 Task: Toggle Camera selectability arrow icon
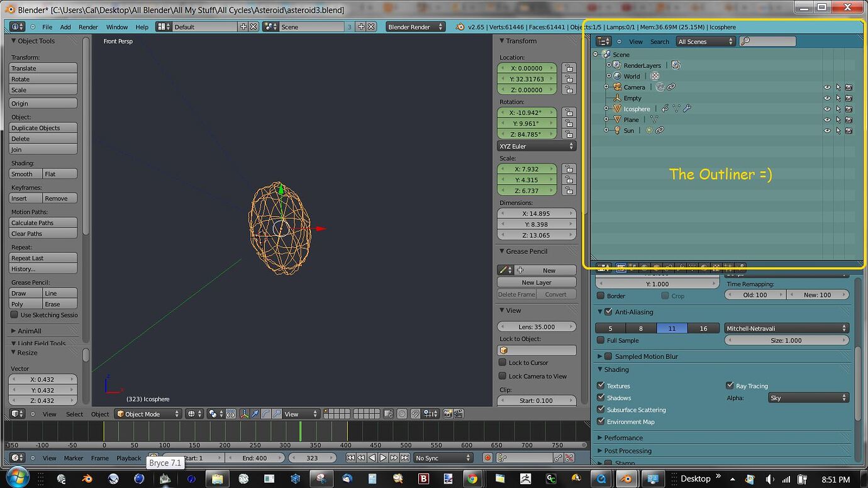[x=838, y=87]
